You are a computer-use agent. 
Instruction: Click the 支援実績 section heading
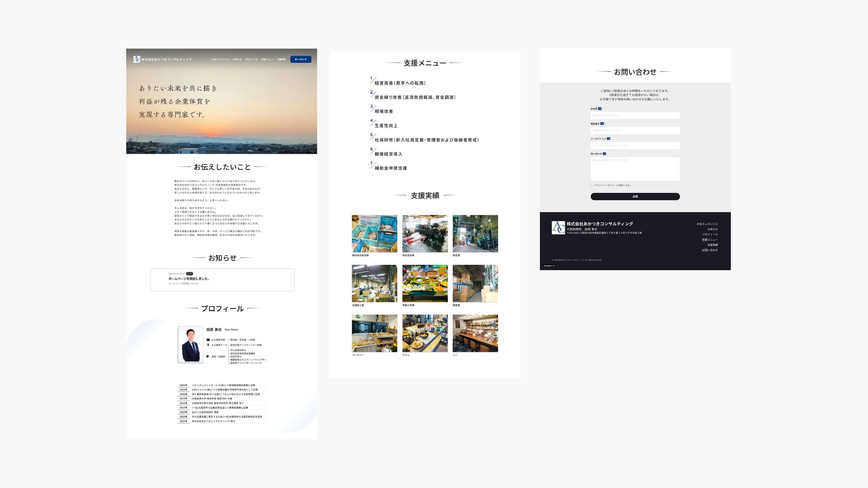[x=425, y=196]
